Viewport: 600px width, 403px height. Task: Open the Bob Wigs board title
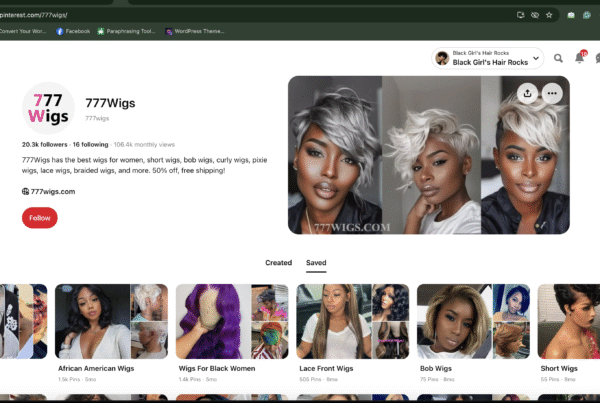(x=436, y=368)
